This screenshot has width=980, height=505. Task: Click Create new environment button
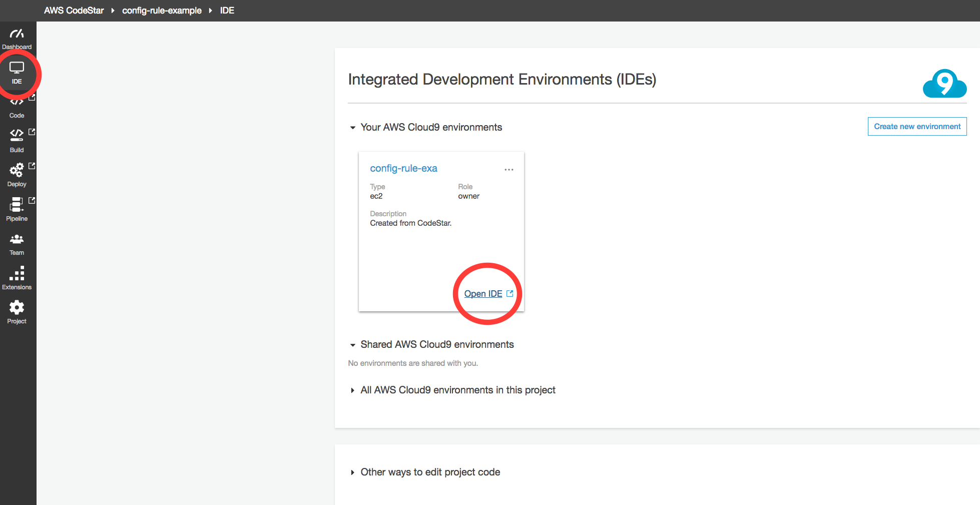917,127
